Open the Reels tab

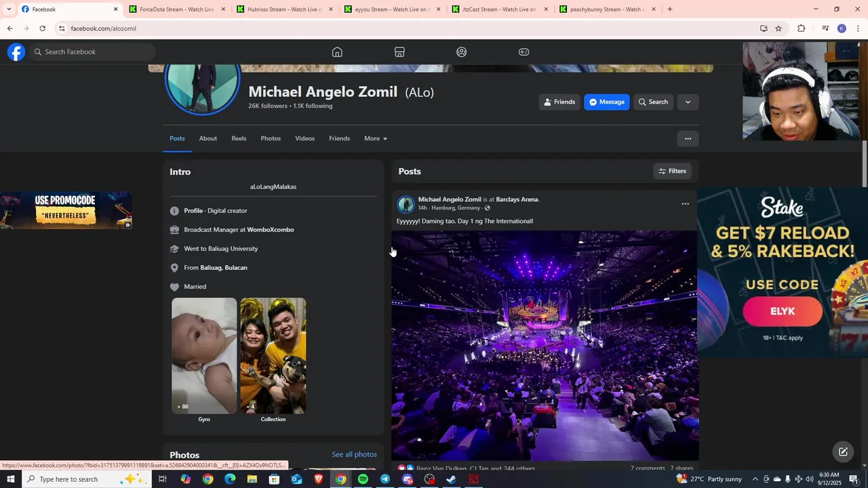tap(239, 139)
